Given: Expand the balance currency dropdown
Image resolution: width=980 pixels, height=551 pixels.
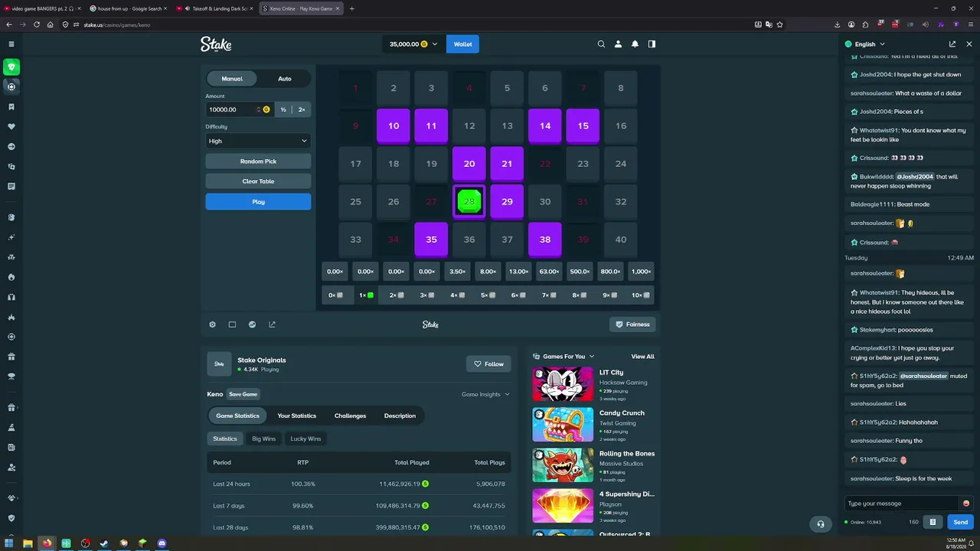Looking at the screenshot, I should pyautogui.click(x=435, y=44).
